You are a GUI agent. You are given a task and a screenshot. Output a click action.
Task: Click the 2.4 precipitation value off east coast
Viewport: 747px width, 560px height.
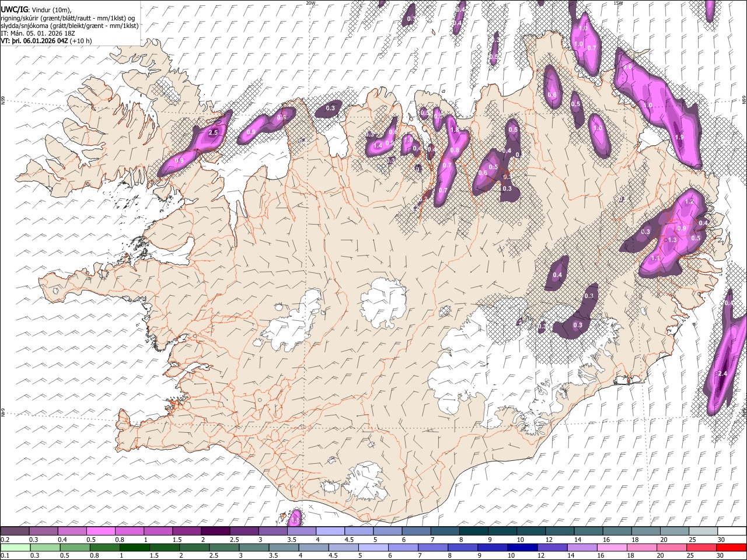coord(722,374)
